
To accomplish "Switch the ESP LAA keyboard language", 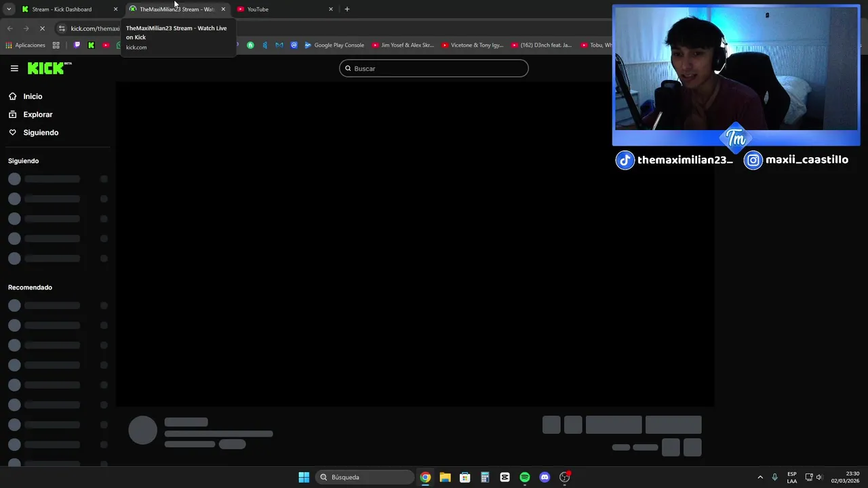I will [792, 477].
